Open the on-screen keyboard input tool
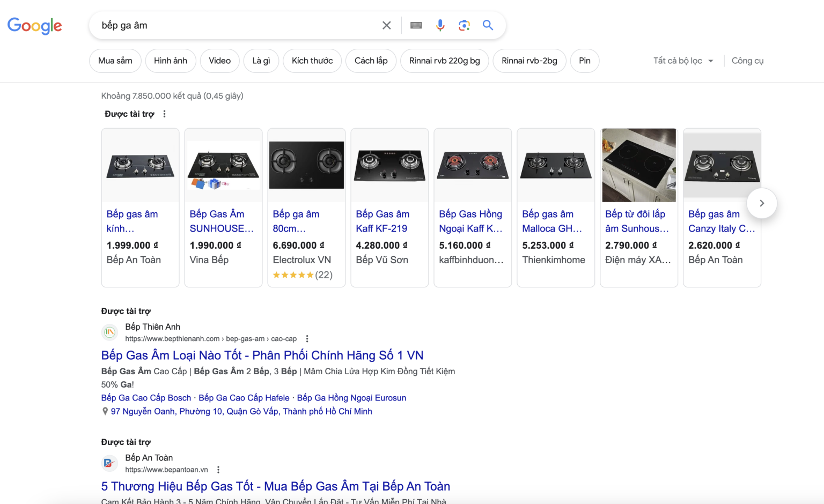This screenshot has height=504, width=824. pos(416,25)
